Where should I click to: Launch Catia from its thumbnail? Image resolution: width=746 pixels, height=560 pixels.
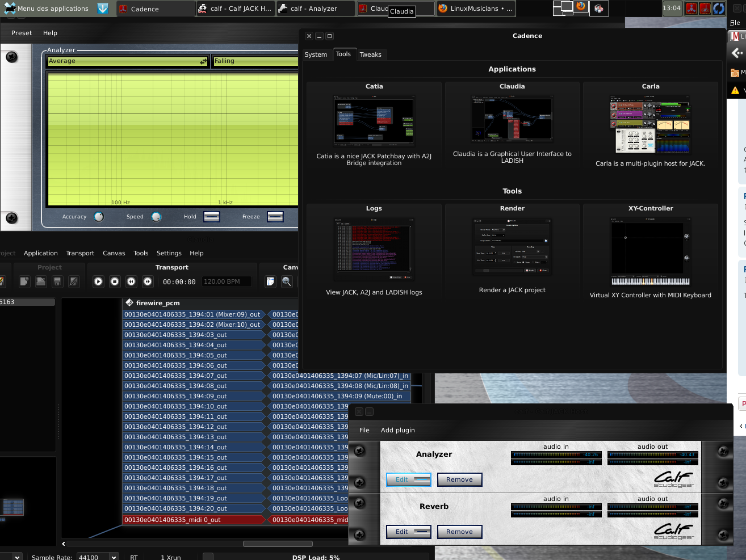374,121
